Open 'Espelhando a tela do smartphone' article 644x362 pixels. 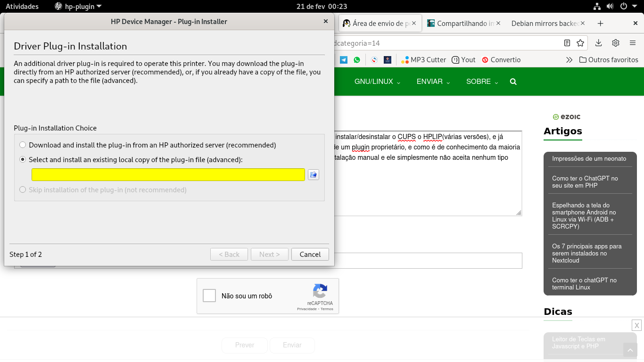pyautogui.click(x=584, y=216)
